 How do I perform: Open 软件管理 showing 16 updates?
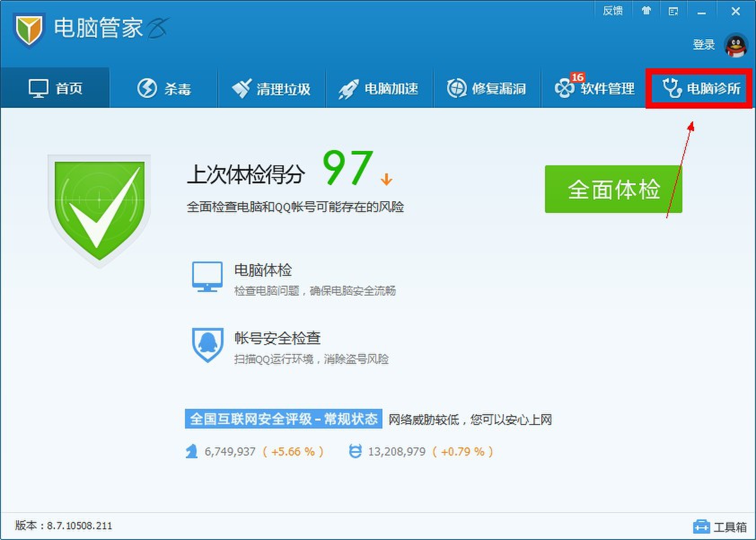click(596, 88)
